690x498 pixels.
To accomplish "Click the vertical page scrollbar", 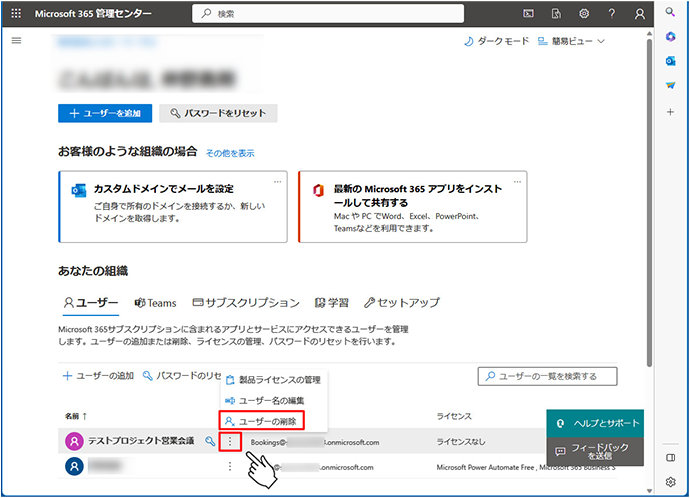I will click(649, 202).
